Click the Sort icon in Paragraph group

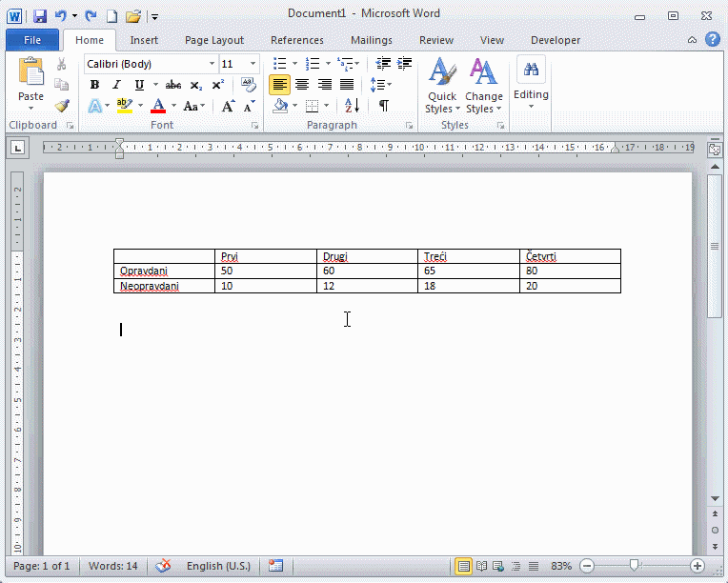351,106
